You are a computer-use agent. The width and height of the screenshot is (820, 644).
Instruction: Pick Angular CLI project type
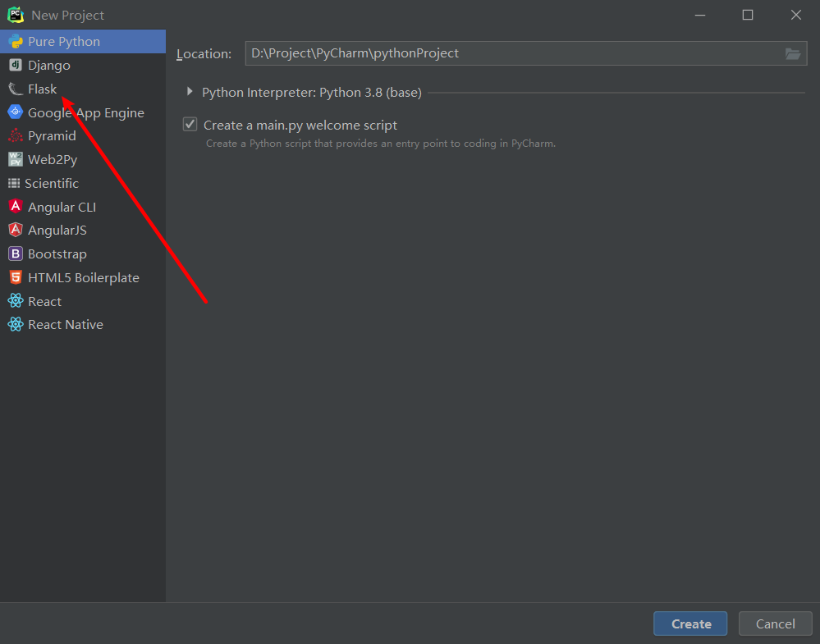[83, 207]
